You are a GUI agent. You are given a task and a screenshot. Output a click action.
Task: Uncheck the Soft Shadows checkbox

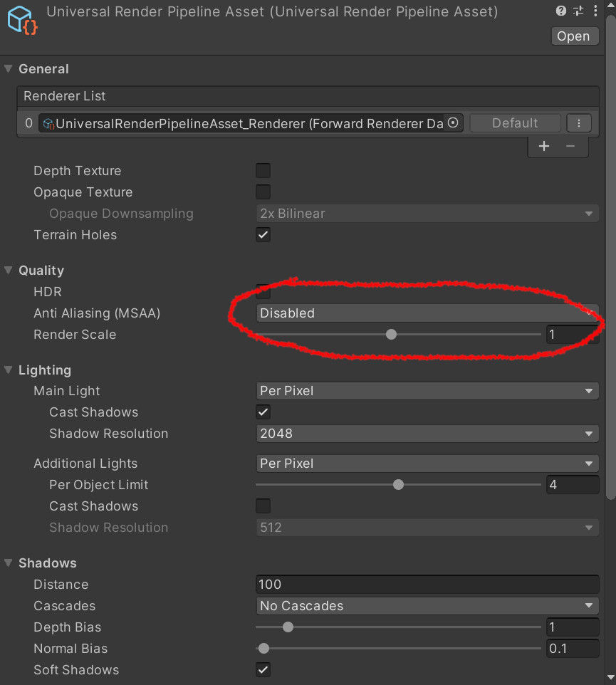coord(263,670)
